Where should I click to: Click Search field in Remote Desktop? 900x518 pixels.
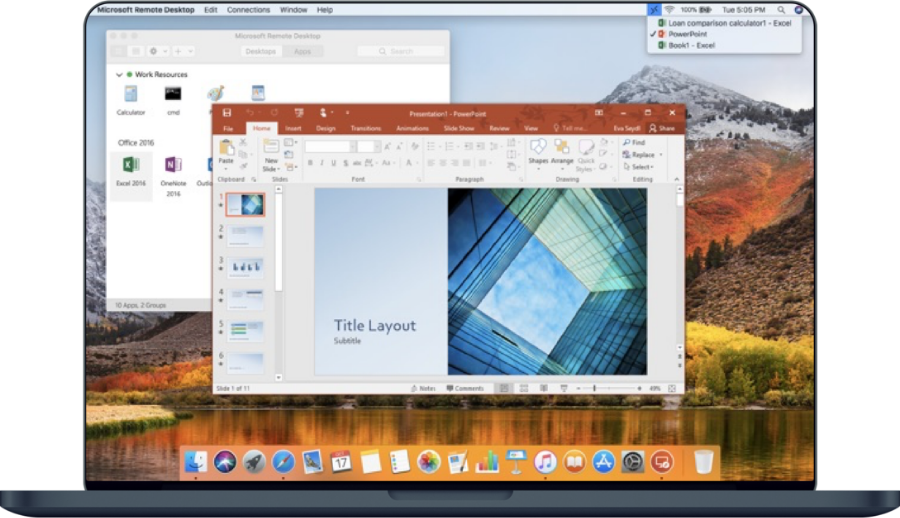[x=401, y=51]
